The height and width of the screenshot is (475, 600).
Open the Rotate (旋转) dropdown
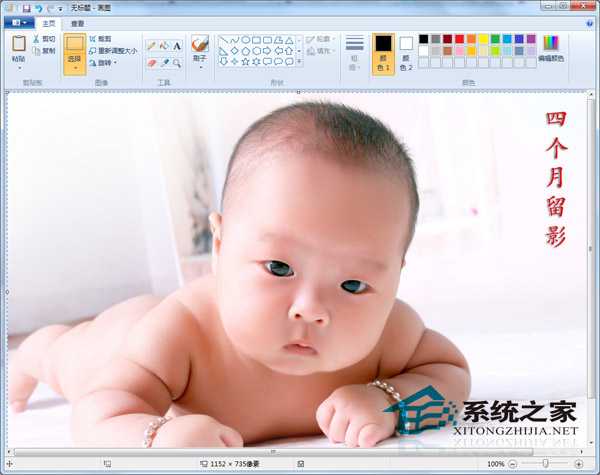pos(103,63)
